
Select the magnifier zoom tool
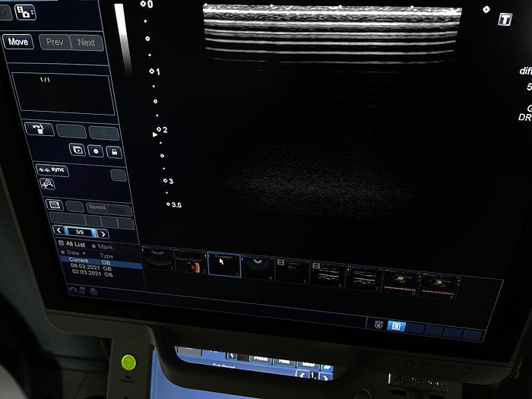[x=48, y=184]
